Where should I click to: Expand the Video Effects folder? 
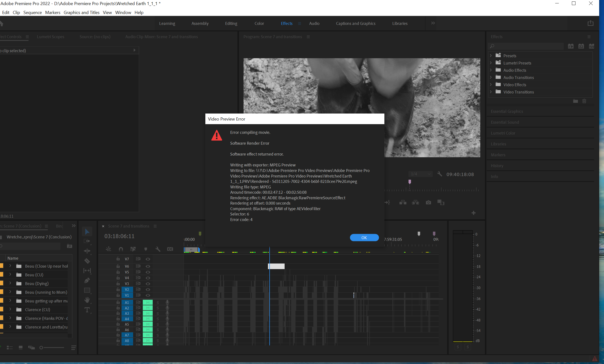pyautogui.click(x=491, y=85)
